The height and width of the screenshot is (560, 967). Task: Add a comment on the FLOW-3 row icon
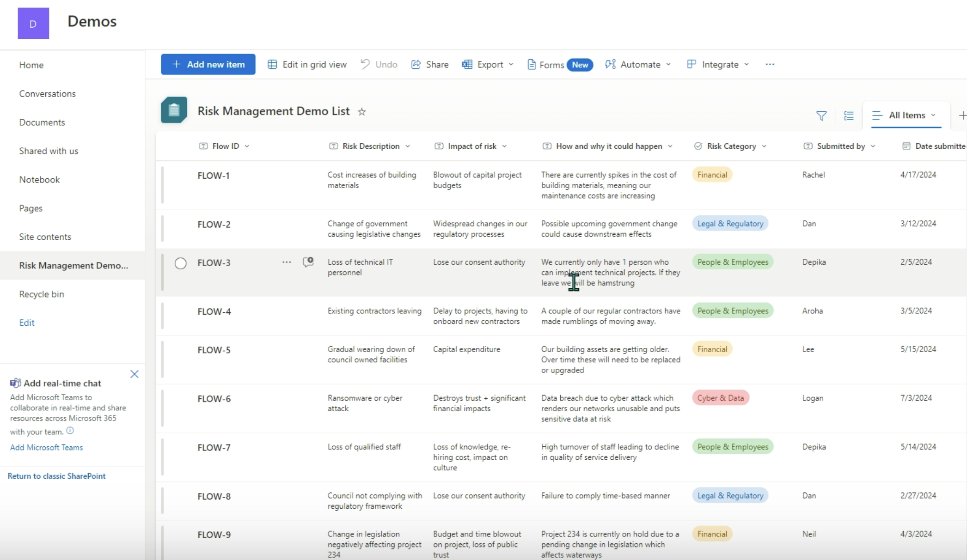click(307, 262)
